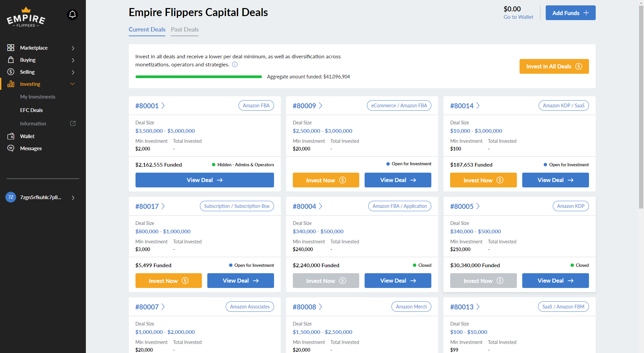Click the 7Z user avatar
Screen dimensions: 644x353
pos(11,197)
